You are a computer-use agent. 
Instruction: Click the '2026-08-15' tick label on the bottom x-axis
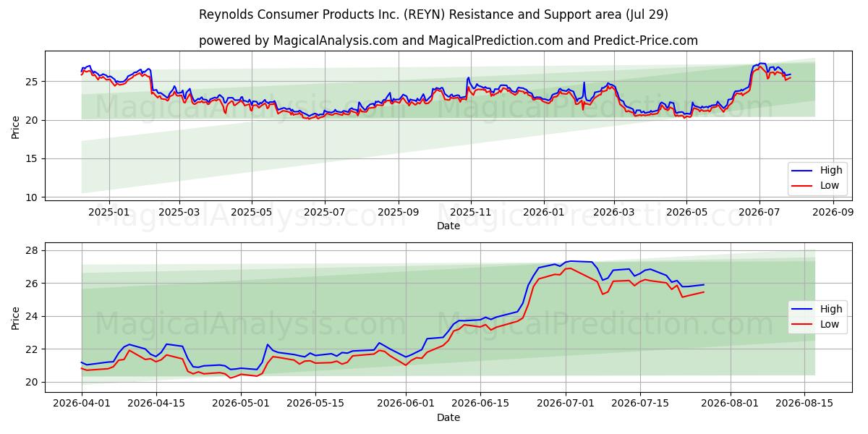(x=804, y=404)
